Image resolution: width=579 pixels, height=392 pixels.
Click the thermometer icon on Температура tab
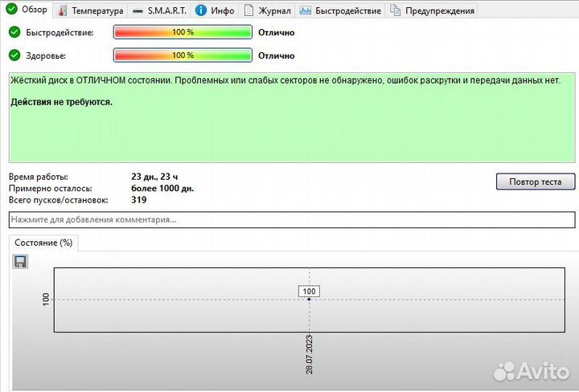point(63,10)
